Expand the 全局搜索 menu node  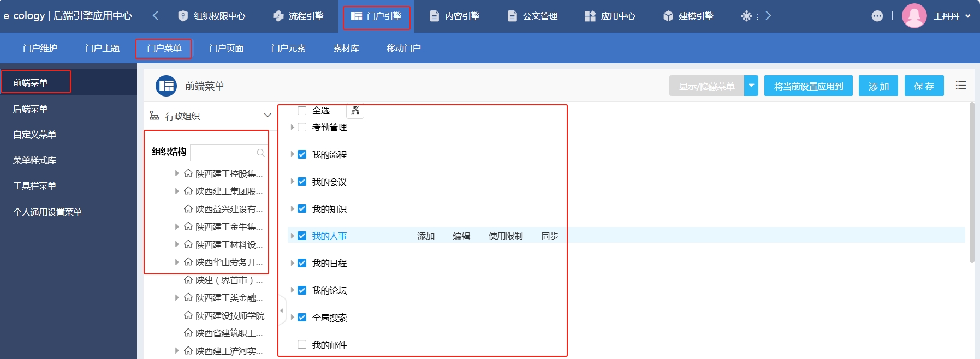click(292, 318)
